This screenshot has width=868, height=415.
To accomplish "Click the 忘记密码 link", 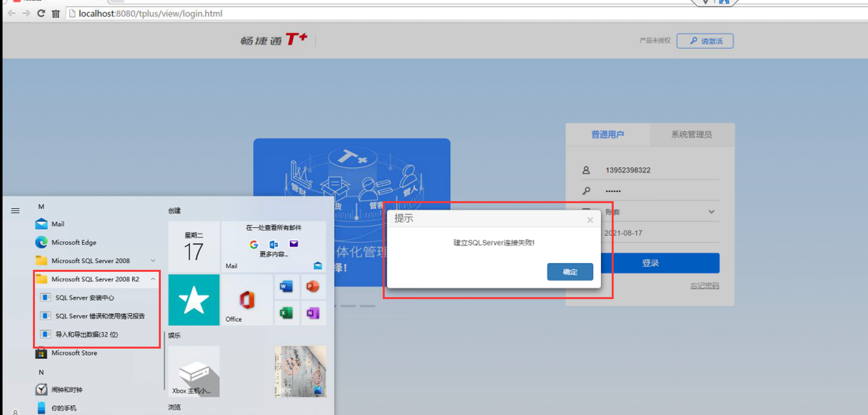I will click(705, 286).
